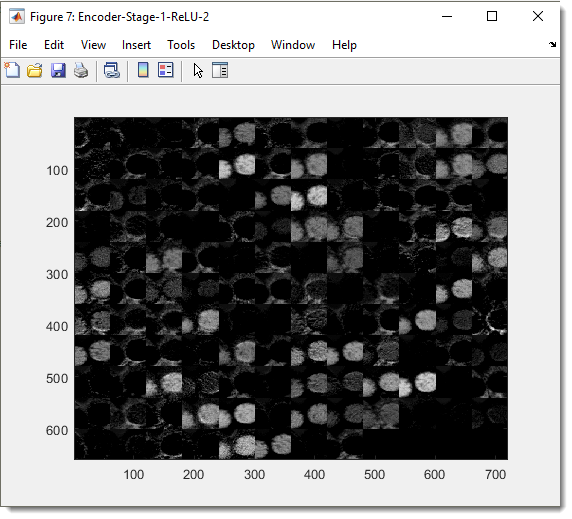This screenshot has height=519, width=572.
Task: Open a file with the folder icon
Action: click(35, 70)
